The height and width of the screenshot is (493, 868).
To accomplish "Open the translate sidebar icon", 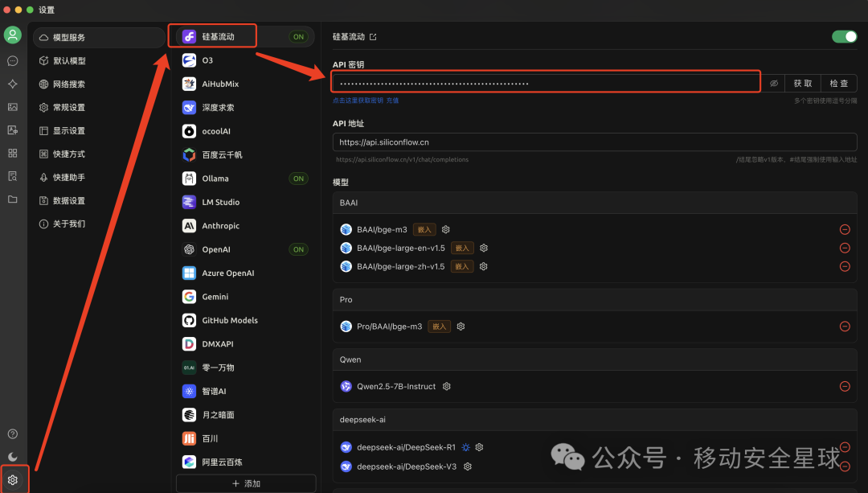I will [12, 130].
